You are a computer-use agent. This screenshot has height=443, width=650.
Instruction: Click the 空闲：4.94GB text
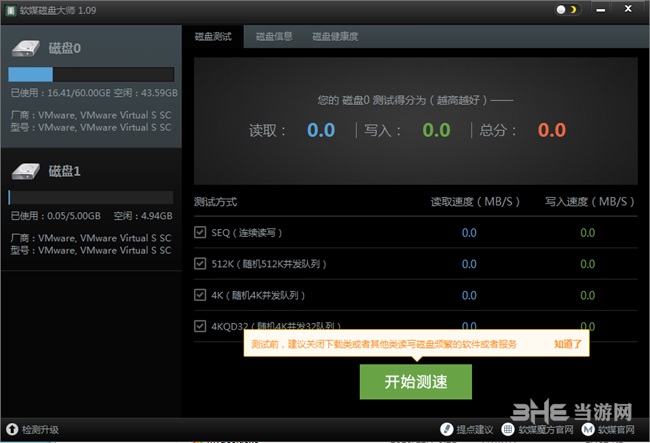143,216
